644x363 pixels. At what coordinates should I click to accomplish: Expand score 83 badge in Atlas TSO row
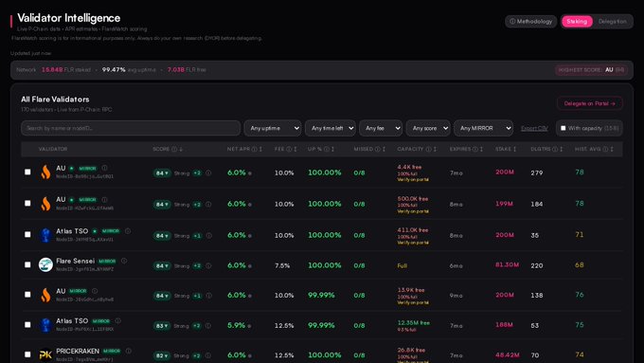tap(162, 326)
